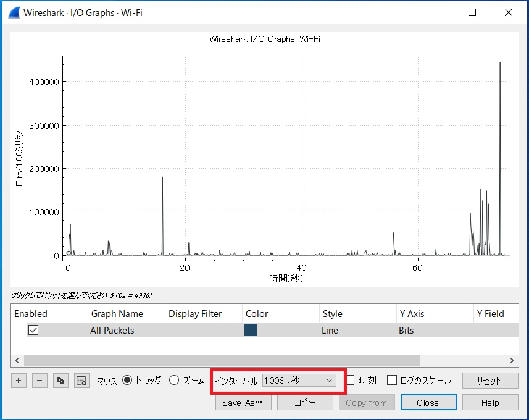Viewport: 529px width, 420px height.
Task: Enable the 時刻 time-of-day checkbox
Action: click(x=351, y=381)
